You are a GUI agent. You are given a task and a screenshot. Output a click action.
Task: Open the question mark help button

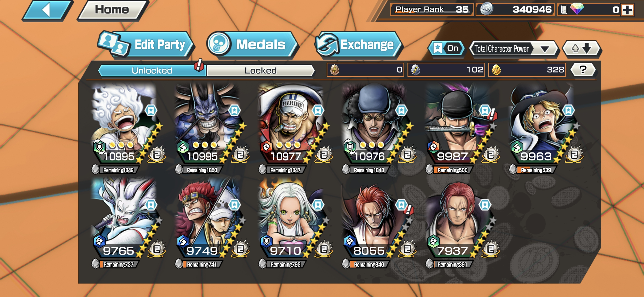583,70
